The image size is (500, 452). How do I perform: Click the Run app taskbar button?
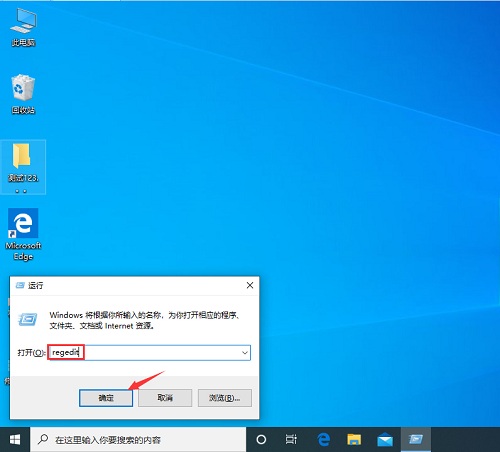coord(416,440)
